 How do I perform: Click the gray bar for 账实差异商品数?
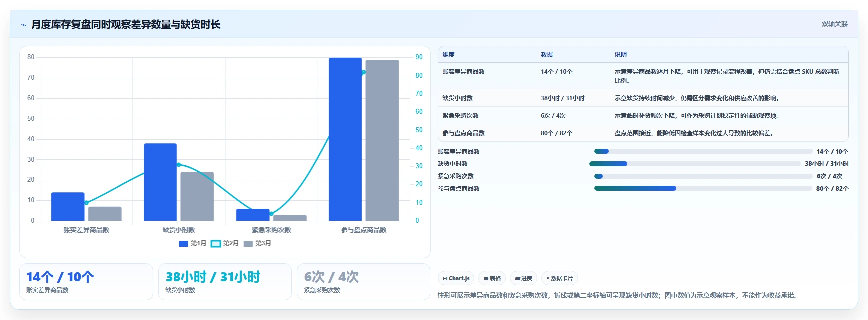click(x=105, y=214)
